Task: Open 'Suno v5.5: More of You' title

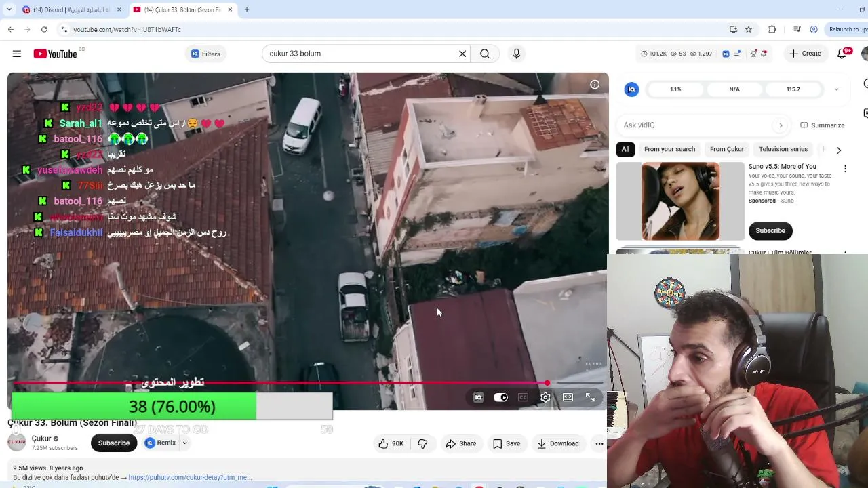Action: tap(783, 167)
